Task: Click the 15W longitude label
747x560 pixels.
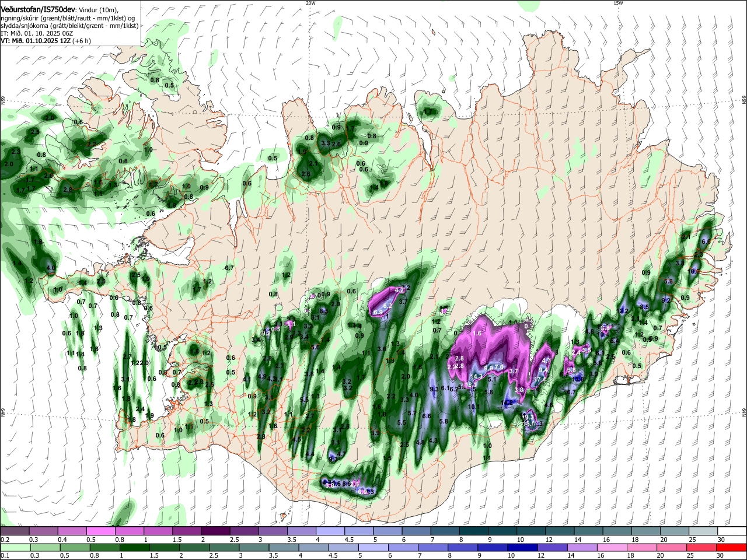Action: coord(618,3)
